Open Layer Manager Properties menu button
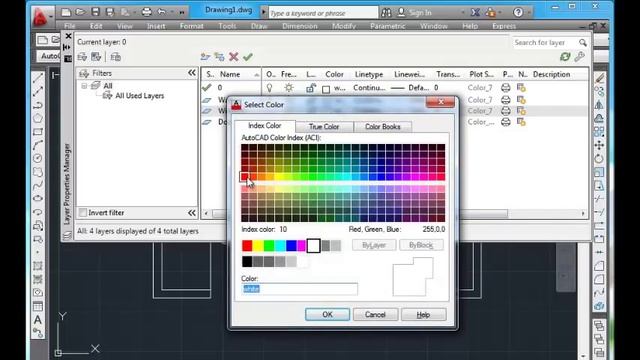Screen dimensions: 640x360 (68, 59)
